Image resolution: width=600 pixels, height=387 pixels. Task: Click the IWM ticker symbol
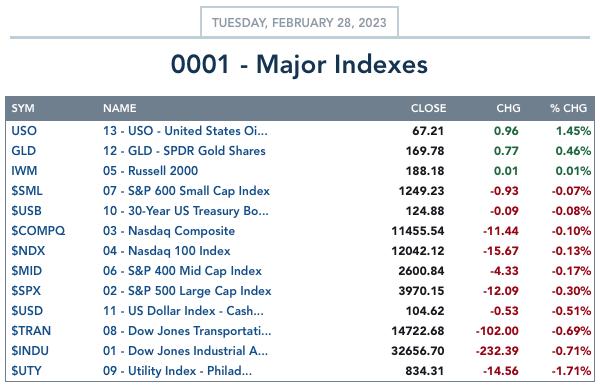click(x=24, y=171)
